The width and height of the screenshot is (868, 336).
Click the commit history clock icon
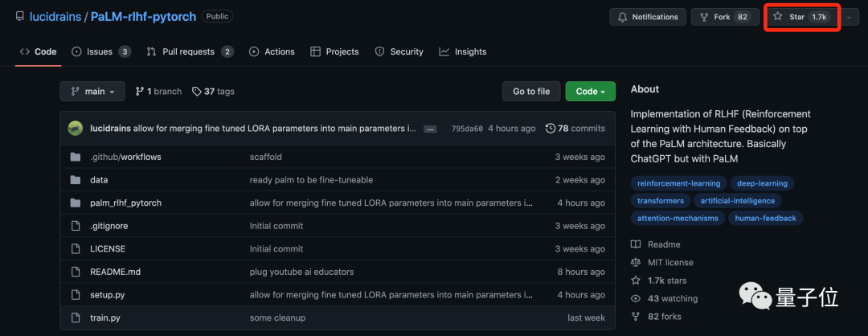click(550, 129)
